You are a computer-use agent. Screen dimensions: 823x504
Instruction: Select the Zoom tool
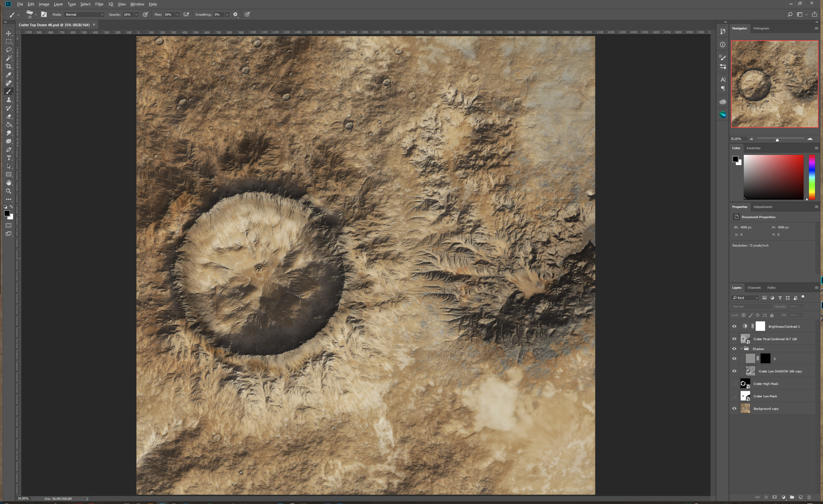click(9, 191)
